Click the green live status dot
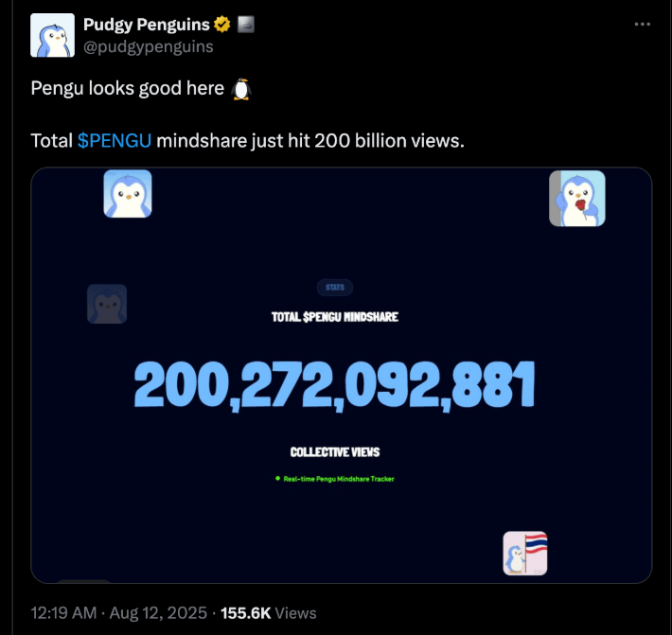 click(x=277, y=478)
